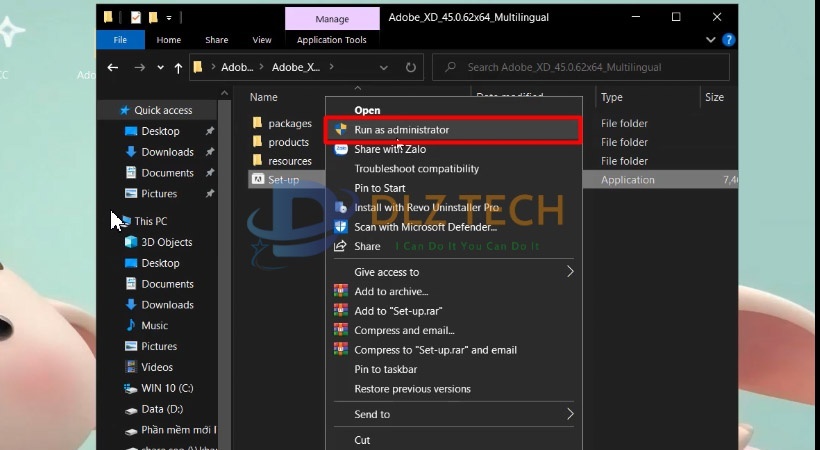Open pinned Documents under Quick access

coord(167,173)
